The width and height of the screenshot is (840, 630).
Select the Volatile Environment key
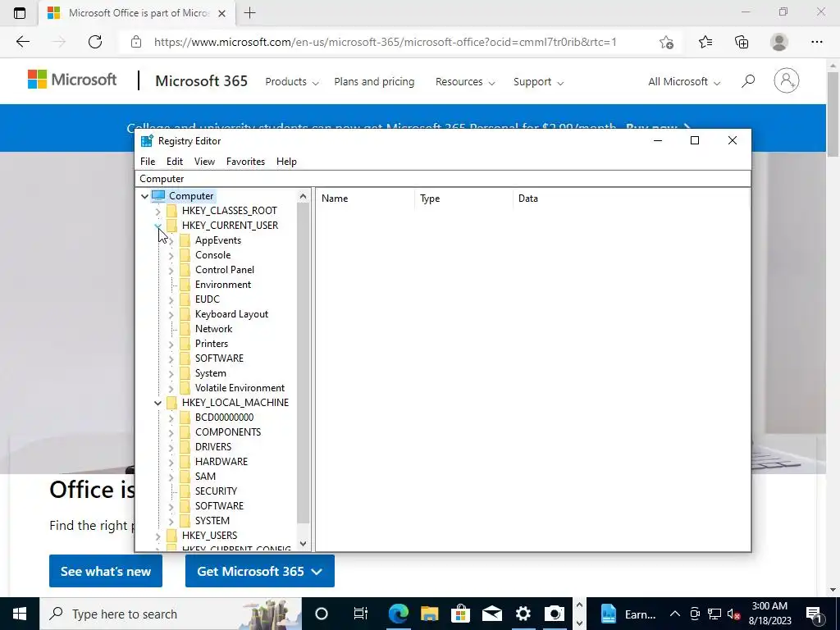[240, 388]
